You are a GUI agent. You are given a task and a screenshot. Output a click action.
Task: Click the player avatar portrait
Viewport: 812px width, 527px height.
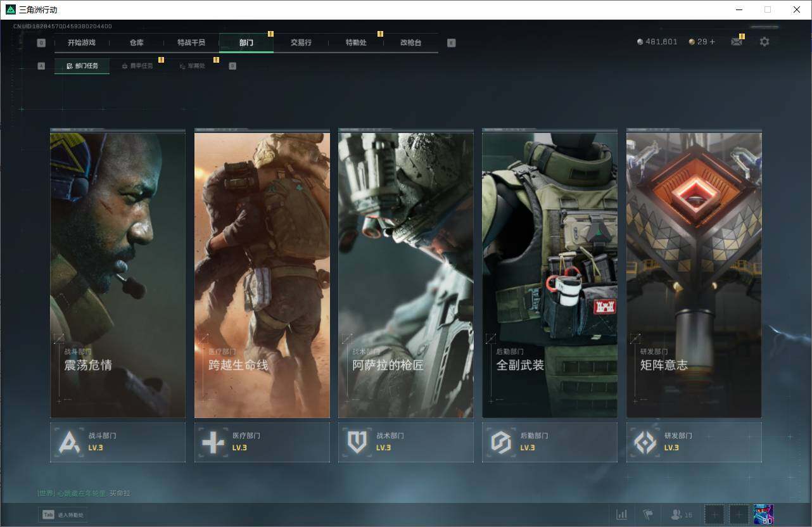coord(764,514)
